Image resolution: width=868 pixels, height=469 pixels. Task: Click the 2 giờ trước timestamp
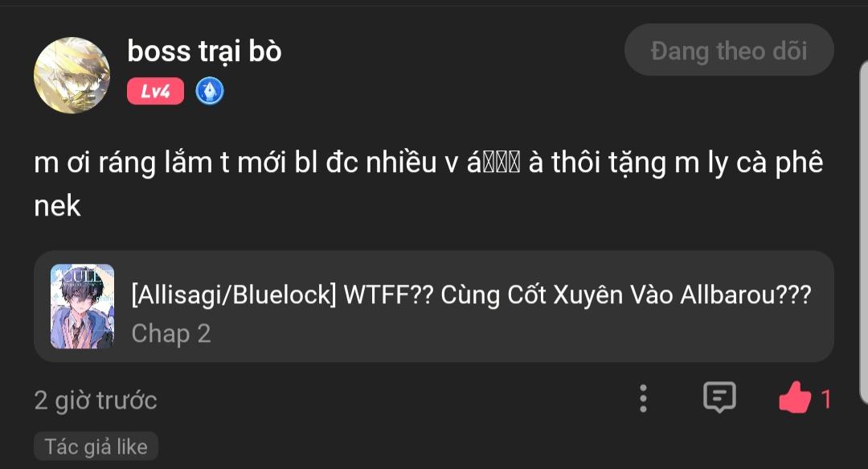(x=96, y=401)
